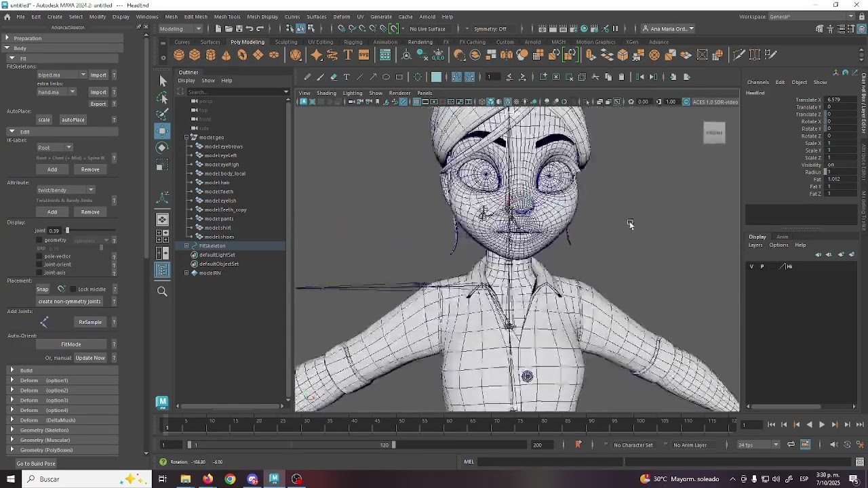Click the Multi-Cut knife tool shelf icon
The width and height of the screenshot is (868, 488).
[x=738, y=55]
